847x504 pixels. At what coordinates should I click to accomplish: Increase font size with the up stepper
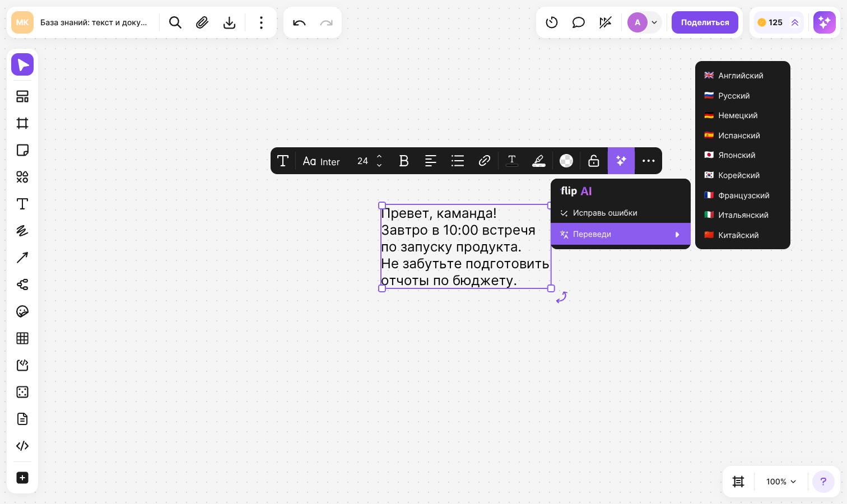point(379,157)
